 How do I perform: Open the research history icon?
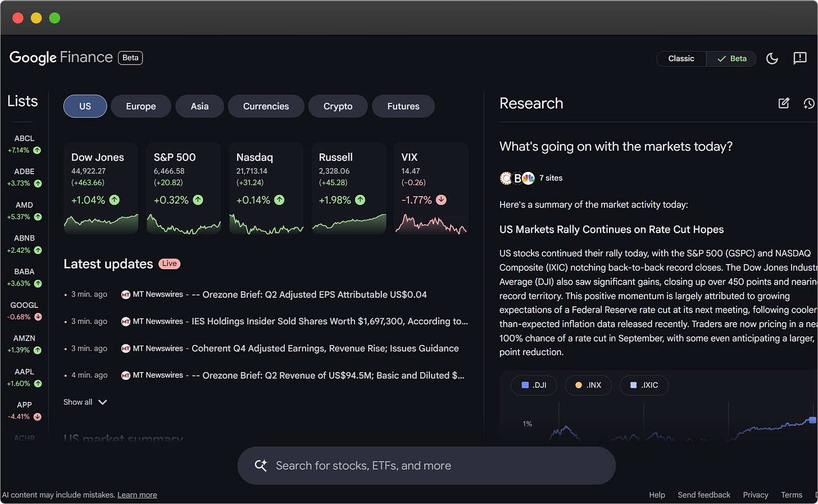pos(809,103)
